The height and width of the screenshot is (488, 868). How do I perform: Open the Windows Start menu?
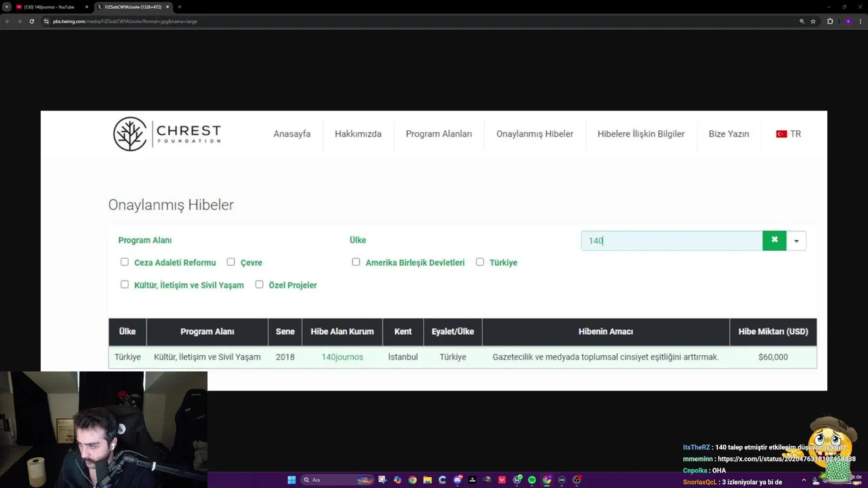[292, 480]
